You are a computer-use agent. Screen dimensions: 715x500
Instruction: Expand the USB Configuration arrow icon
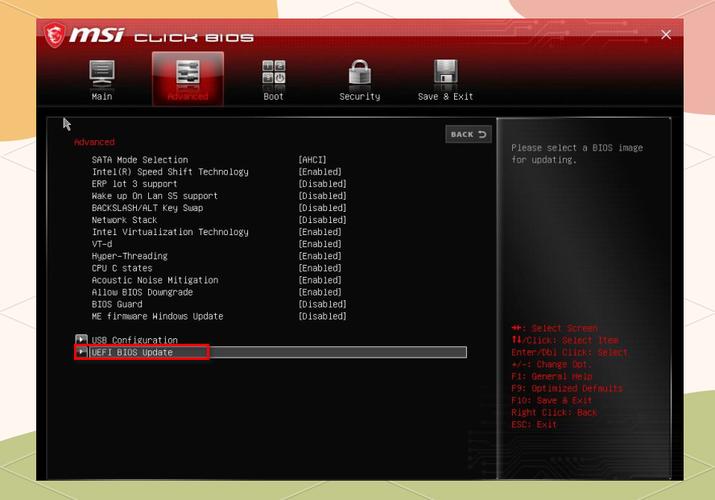81,340
